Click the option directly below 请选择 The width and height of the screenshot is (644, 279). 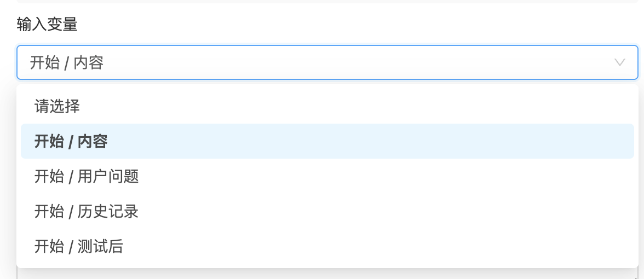(x=327, y=141)
